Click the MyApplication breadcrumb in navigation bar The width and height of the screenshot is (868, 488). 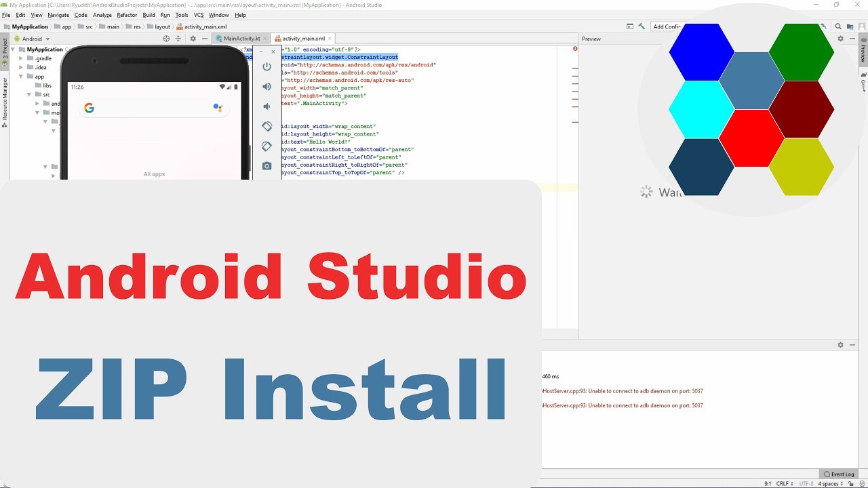click(25, 27)
